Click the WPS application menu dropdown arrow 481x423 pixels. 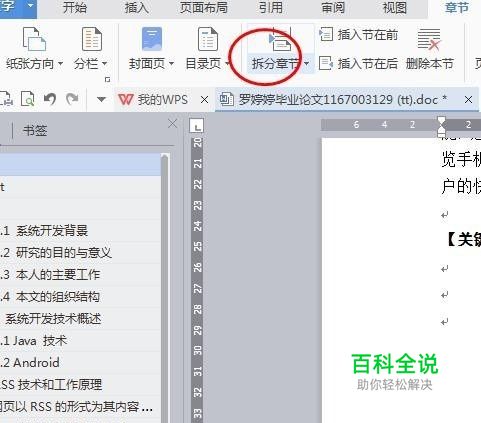point(31,6)
